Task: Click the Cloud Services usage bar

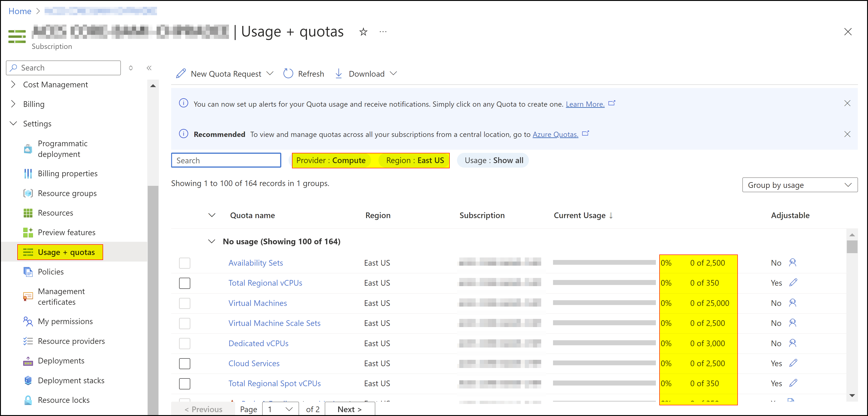Action: [604, 363]
